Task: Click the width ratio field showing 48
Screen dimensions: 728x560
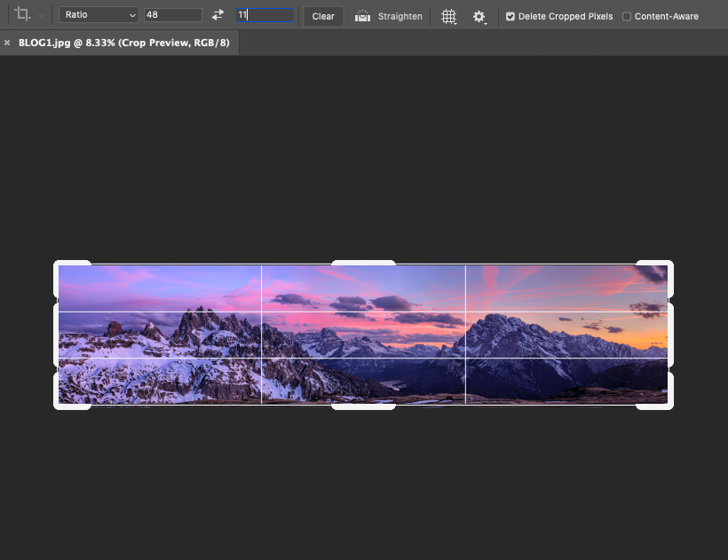Action: pyautogui.click(x=173, y=15)
